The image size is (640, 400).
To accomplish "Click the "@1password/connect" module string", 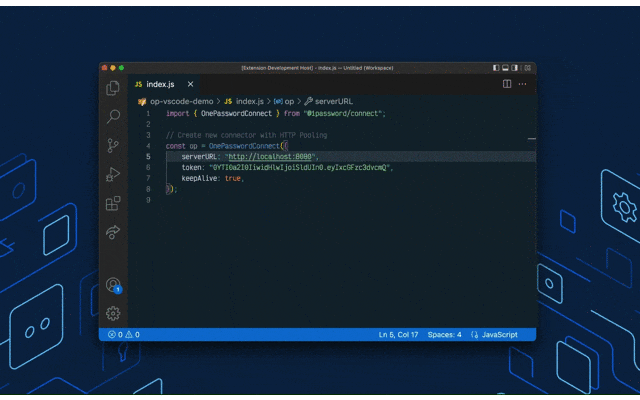I will (x=342, y=113).
